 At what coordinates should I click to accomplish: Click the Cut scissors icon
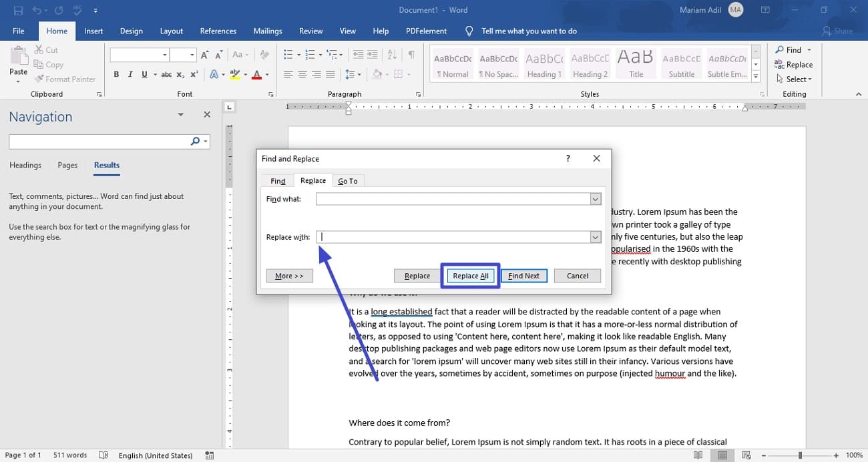coord(39,50)
